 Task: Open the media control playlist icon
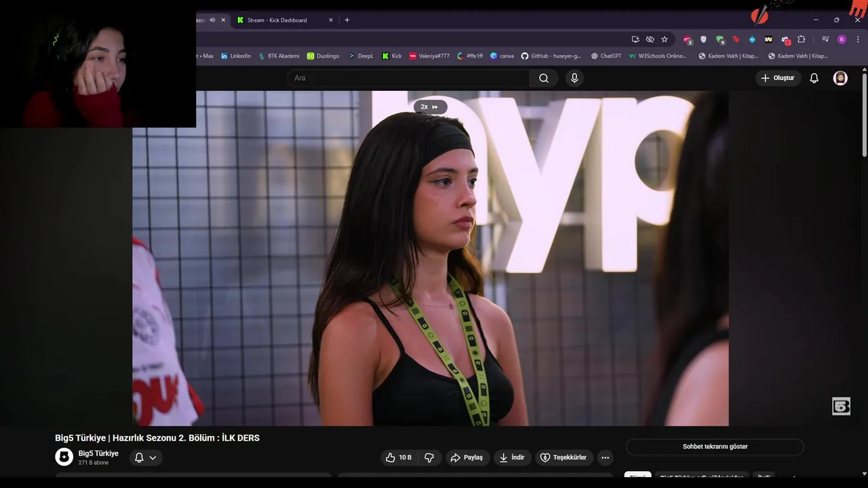click(825, 39)
